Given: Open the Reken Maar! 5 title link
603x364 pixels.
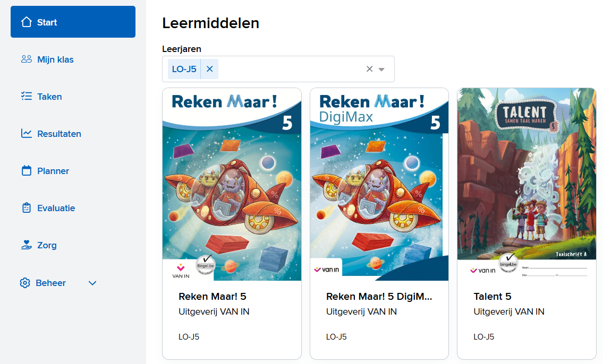Looking at the screenshot, I should tap(213, 297).
